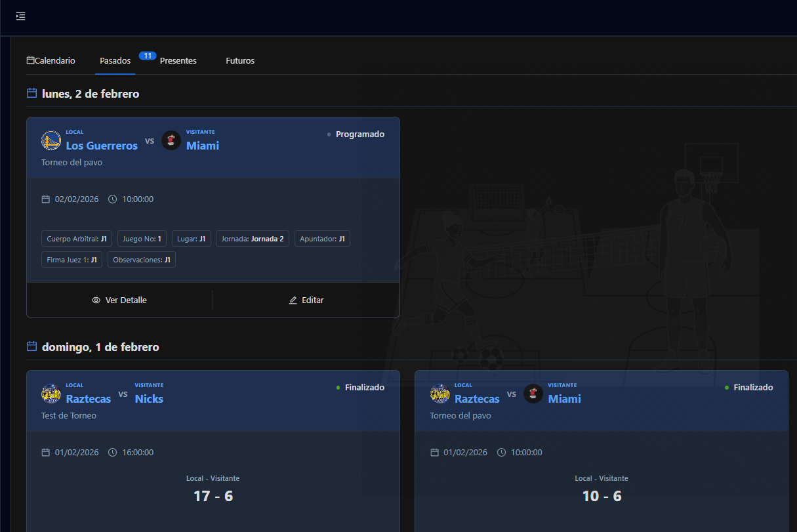Screen dimensions: 797x532
Task: Open the Los Guerreros team name link
Action: pyautogui.click(x=102, y=146)
